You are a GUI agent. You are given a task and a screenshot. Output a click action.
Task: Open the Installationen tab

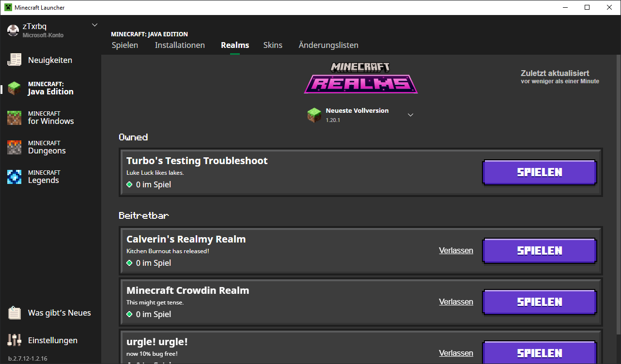(180, 45)
